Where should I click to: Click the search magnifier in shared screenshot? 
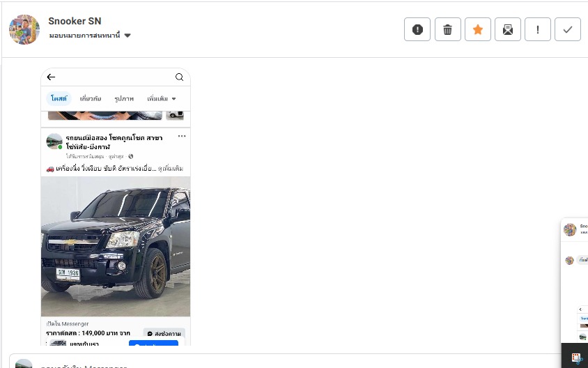(x=179, y=77)
